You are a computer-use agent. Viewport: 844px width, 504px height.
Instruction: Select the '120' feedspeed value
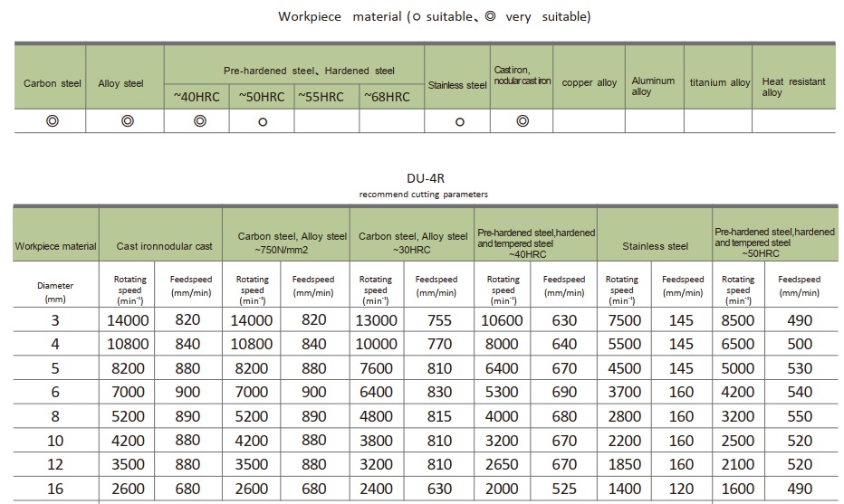pyautogui.click(x=681, y=489)
